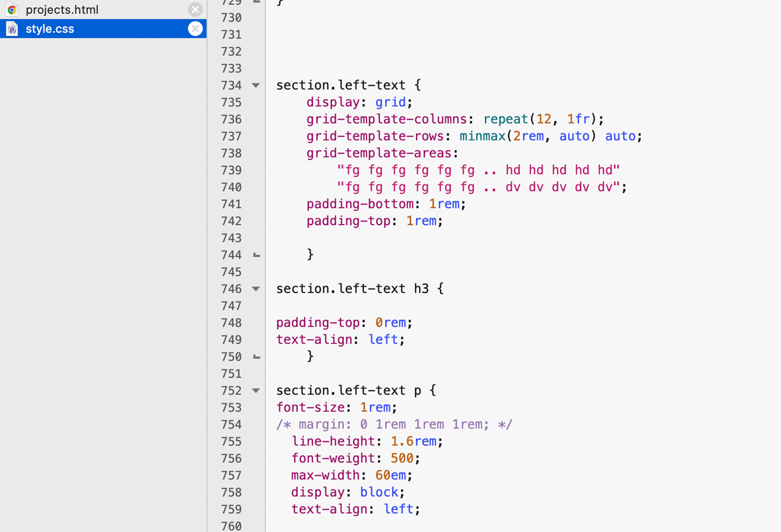
Task: Click the closing brace on line 750
Action: pos(310,356)
